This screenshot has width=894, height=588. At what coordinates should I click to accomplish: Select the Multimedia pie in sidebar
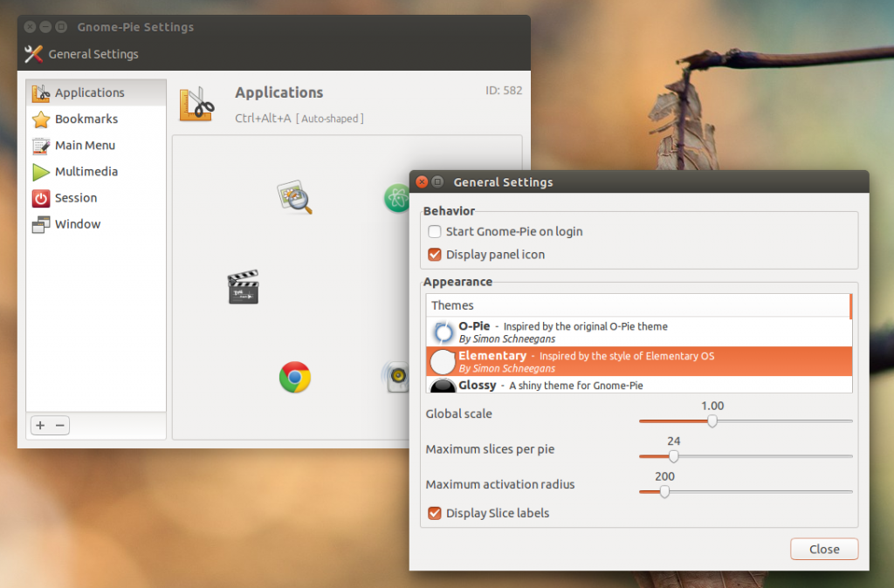pos(86,172)
